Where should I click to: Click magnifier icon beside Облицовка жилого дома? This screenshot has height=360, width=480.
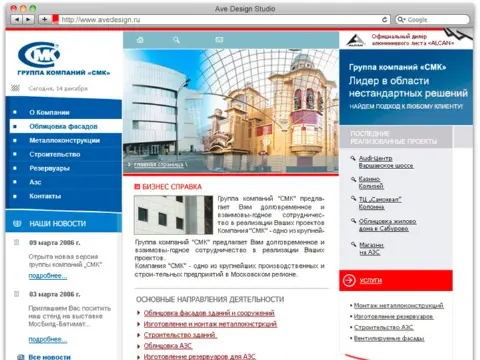click(x=353, y=221)
